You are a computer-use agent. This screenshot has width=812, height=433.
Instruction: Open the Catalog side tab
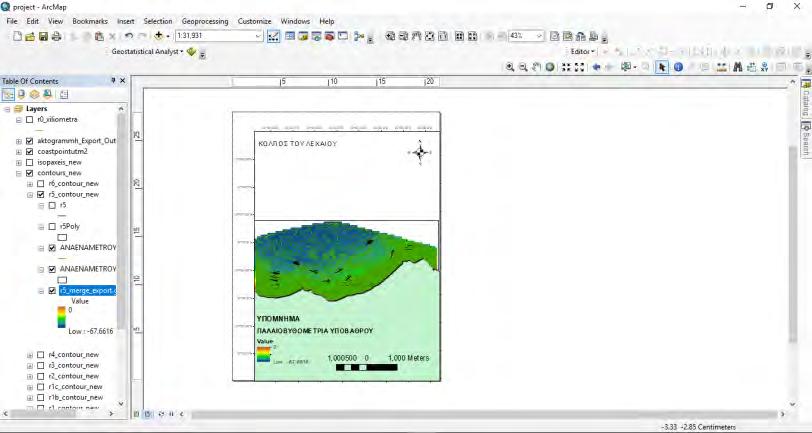point(806,98)
